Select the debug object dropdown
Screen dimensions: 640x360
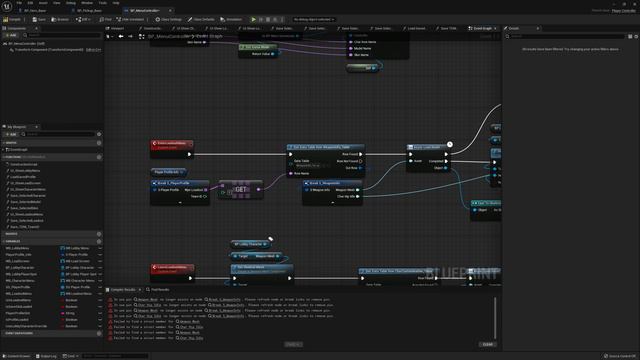click(313, 19)
